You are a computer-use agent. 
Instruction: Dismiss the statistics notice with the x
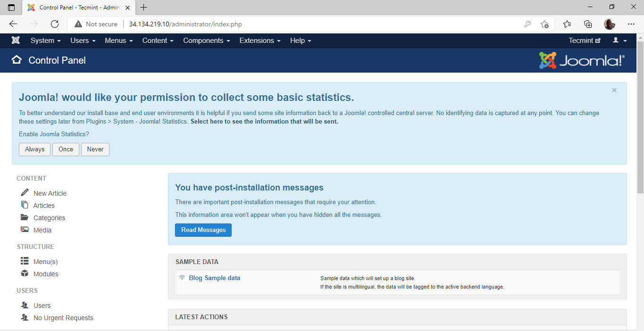[x=614, y=90]
